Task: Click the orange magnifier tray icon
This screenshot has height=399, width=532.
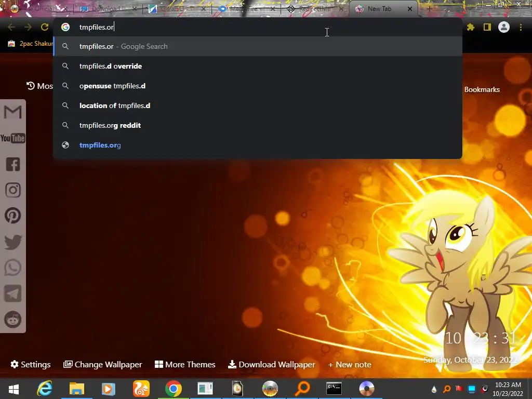Action: click(x=447, y=389)
